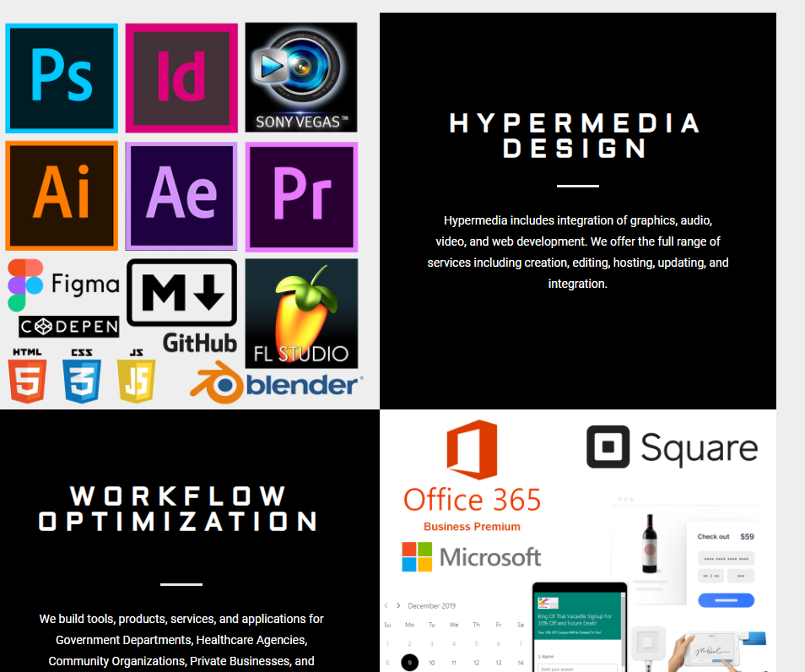Click the CSS3 shield badge
This screenshot has width=805, height=672.
click(82, 379)
